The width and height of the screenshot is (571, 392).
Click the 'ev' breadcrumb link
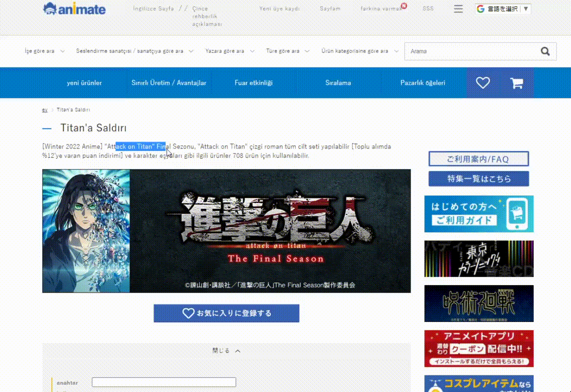pos(45,110)
